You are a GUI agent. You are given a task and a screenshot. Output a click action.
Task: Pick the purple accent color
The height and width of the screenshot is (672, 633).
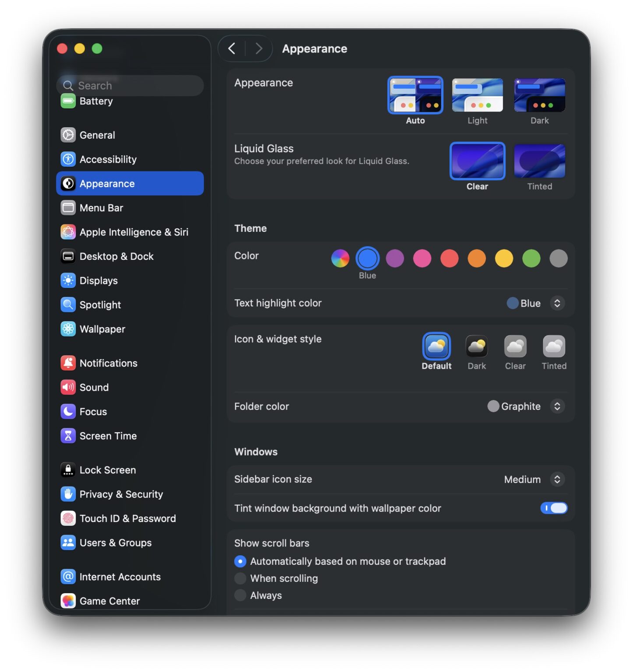click(x=395, y=258)
